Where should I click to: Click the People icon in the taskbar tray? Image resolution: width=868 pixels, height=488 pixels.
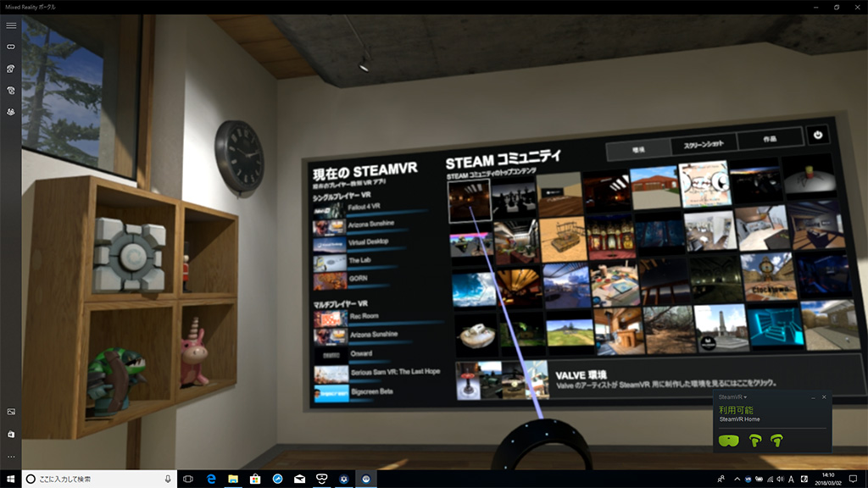pyautogui.click(x=721, y=480)
